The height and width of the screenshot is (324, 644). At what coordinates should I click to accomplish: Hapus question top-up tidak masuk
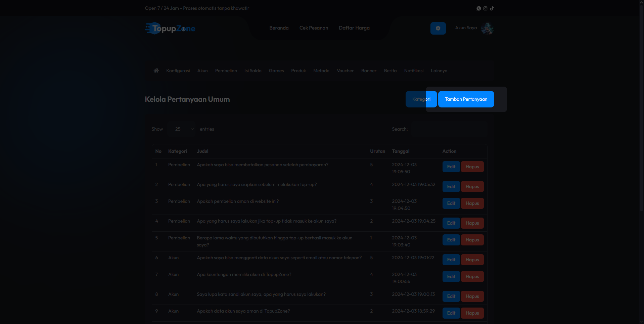[472, 223]
